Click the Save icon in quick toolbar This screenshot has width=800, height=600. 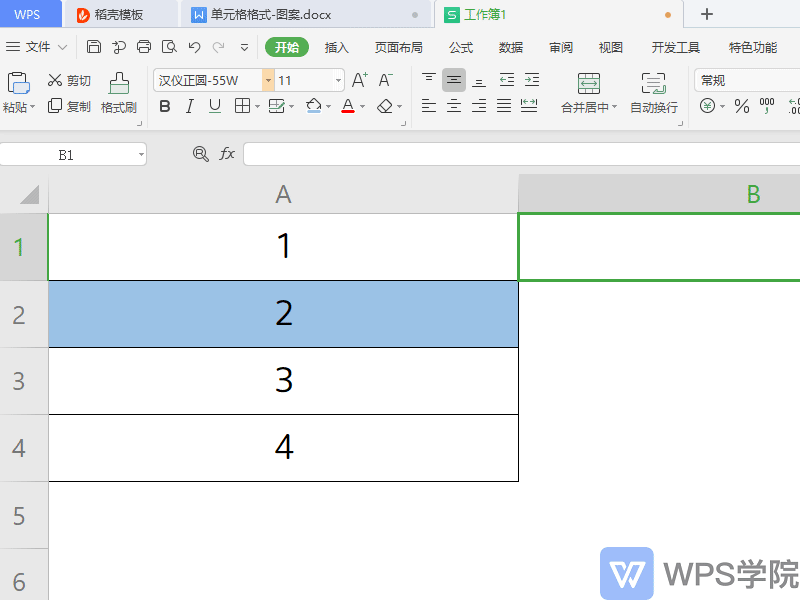pos(94,47)
